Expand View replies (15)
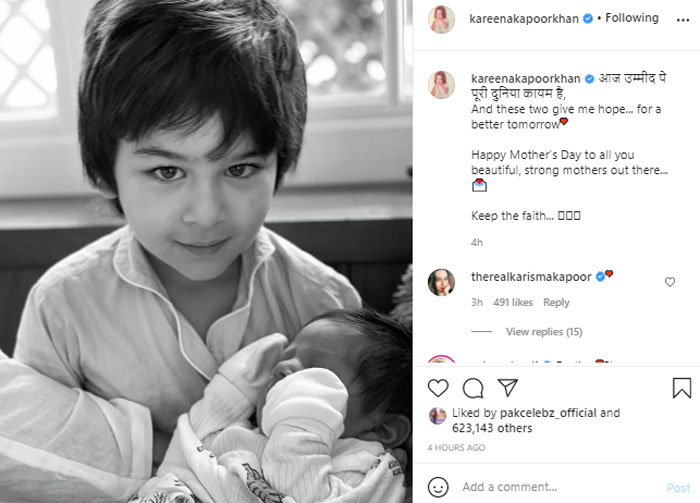The width and height of the screenshot is (700, 503). (x=544, y=332)
